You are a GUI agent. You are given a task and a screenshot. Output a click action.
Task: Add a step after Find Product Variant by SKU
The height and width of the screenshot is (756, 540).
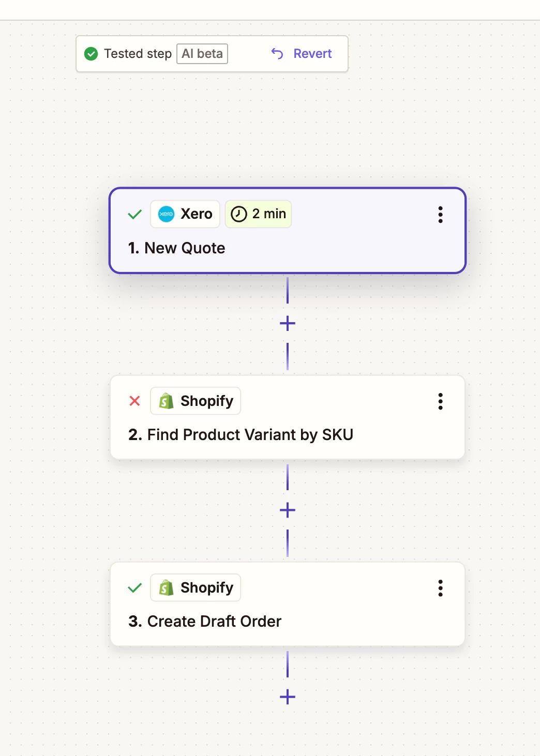(x=288, y=510)
